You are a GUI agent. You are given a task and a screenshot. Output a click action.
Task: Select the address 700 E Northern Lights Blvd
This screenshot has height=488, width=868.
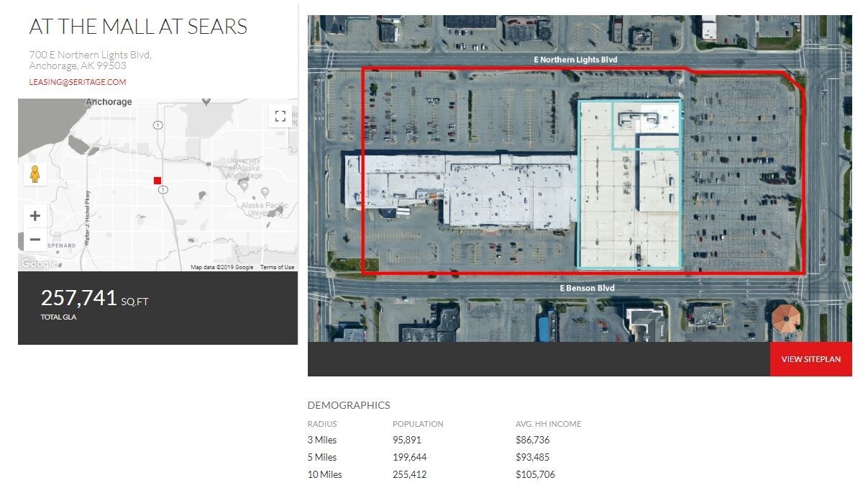point(90,55)
